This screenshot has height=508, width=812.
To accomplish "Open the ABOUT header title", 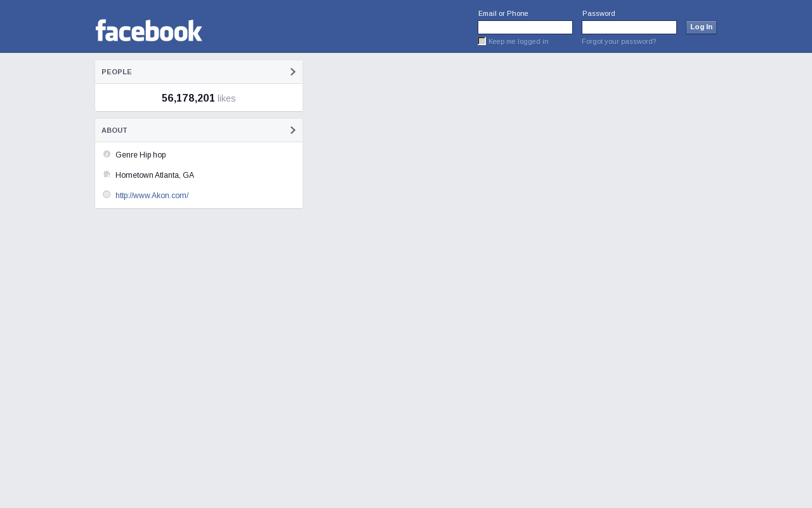I will pos(114,130).
